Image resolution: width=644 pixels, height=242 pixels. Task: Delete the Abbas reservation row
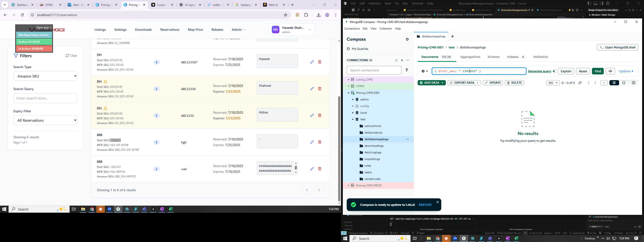(x=319, y=115)
